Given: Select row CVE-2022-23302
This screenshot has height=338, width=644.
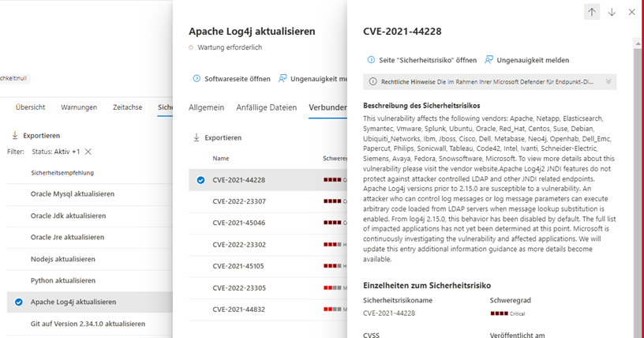Looking at the screenshot, I should tap(268, 245).
